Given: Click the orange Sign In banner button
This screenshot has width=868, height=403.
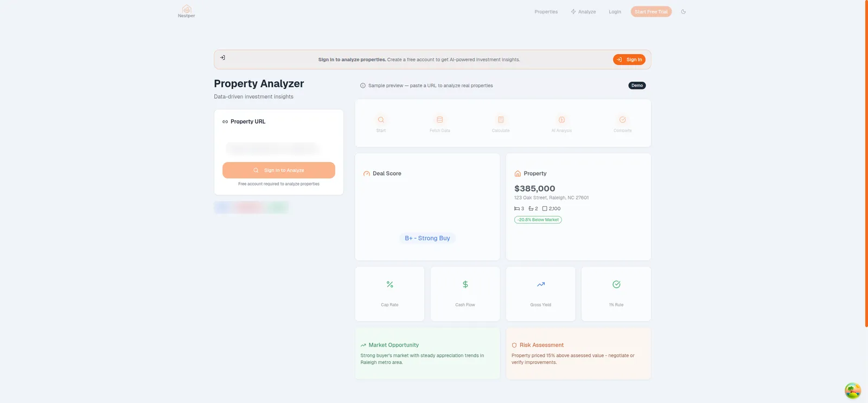Looking at the screenshot, I should coord(629,60).
